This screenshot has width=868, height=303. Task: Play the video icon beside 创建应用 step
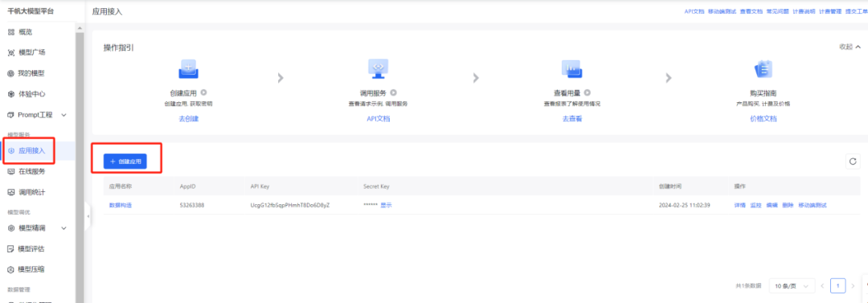point(203,93)
